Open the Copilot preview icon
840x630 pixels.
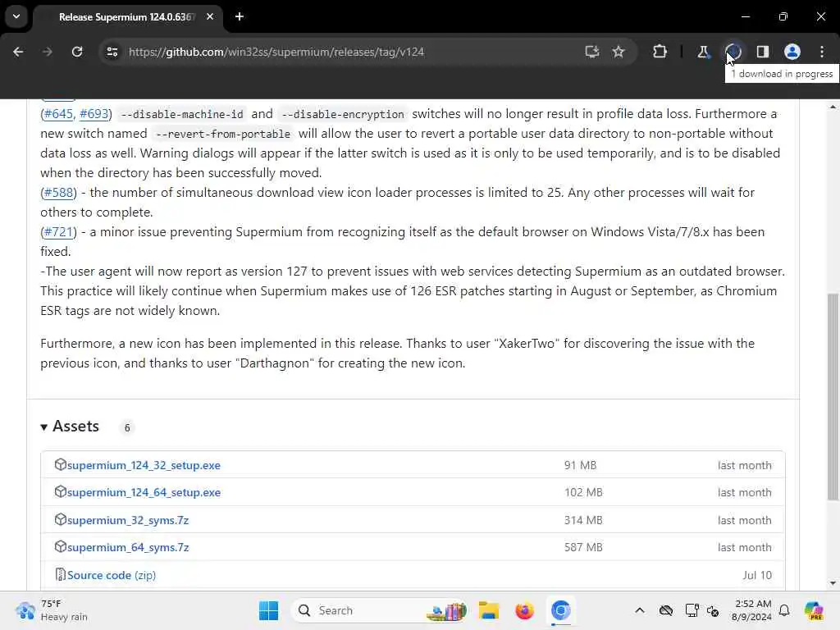pyautogui.click(x=814, y=610)
